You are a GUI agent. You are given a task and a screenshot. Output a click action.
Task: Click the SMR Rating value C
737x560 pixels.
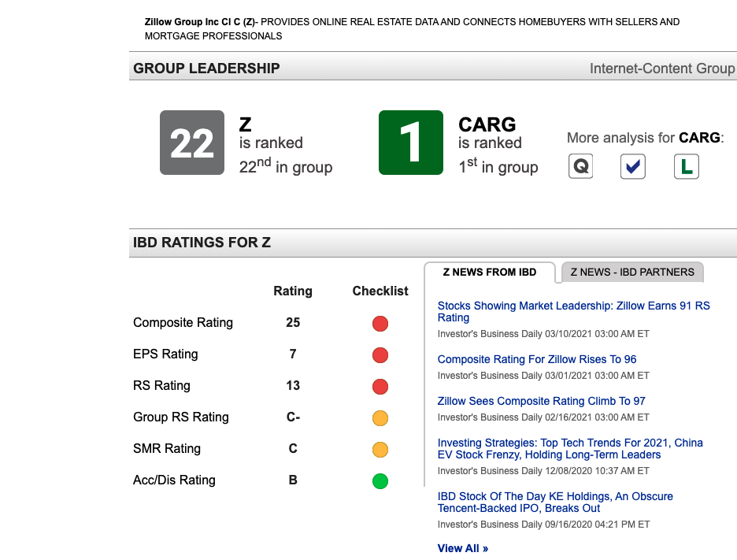click(x=293, y=449)
